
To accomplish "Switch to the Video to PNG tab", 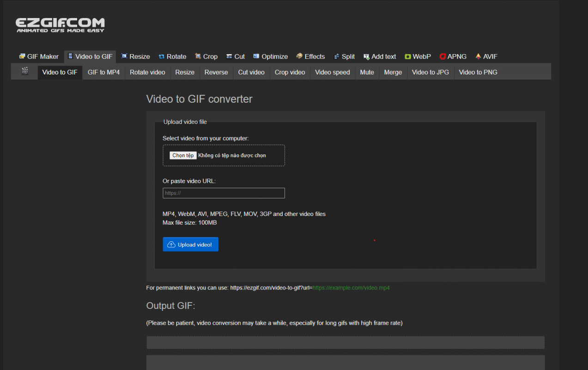I will click(x=478, y=72).
